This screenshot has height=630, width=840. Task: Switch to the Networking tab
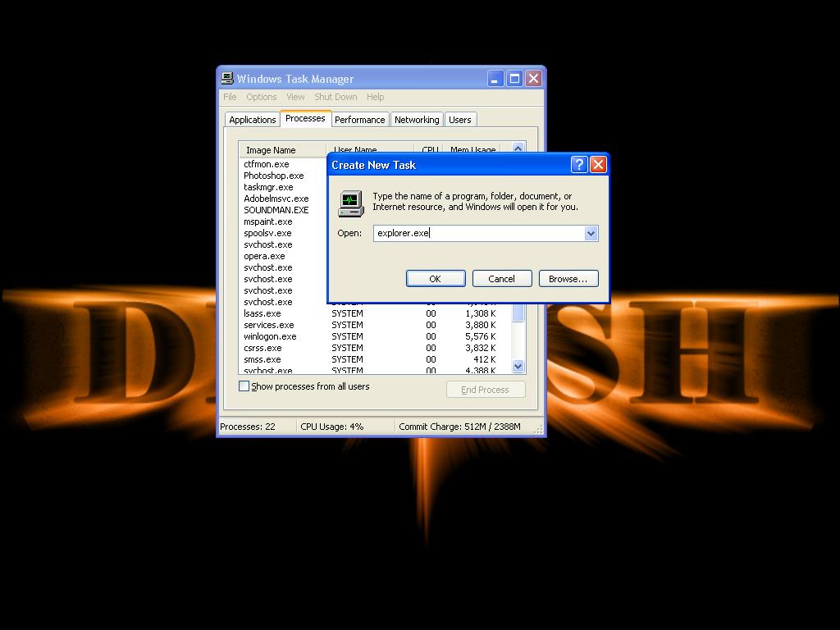coord(417,120)
